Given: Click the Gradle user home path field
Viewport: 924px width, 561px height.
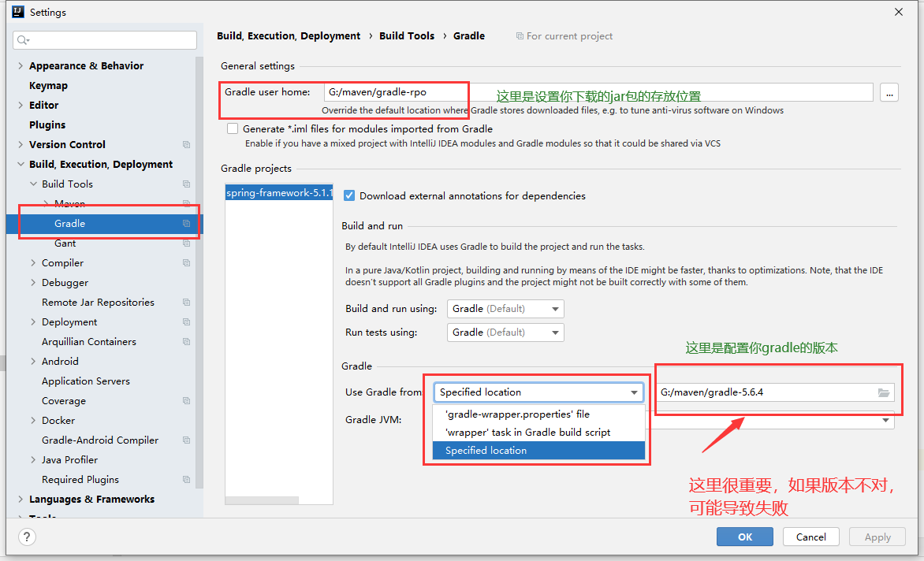Looking at the screenshot, I should (x=598, y=92).
